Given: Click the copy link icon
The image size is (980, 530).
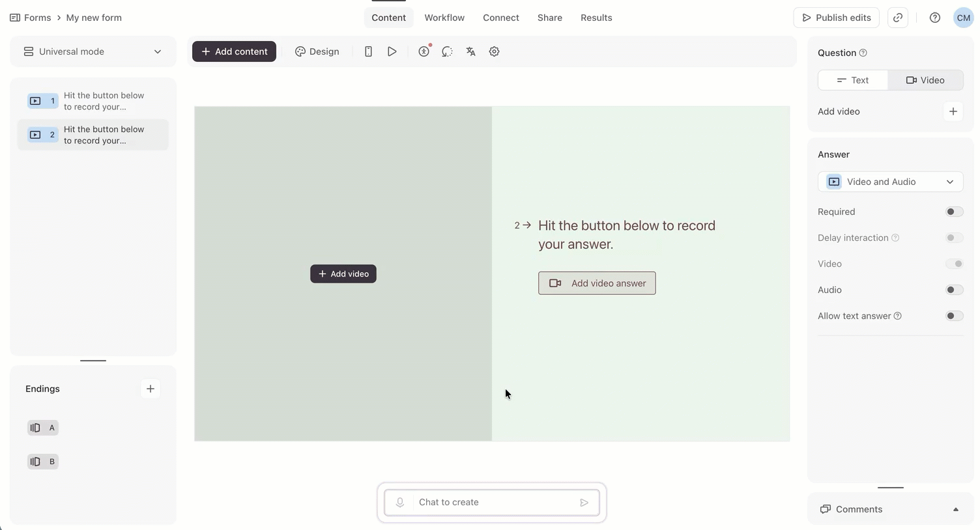Looking at the screenshot, I should tap(898, 18).
